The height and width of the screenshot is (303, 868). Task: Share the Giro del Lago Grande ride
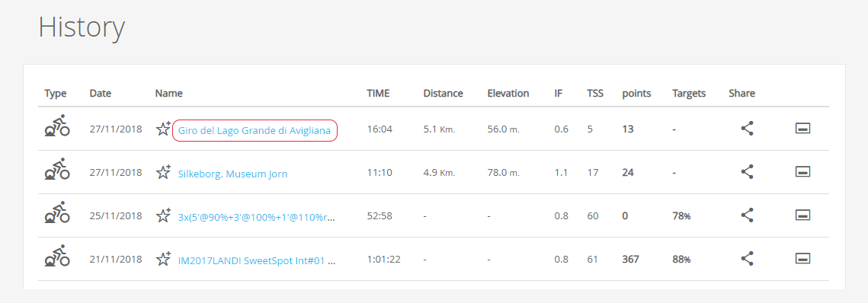[748, 129]
